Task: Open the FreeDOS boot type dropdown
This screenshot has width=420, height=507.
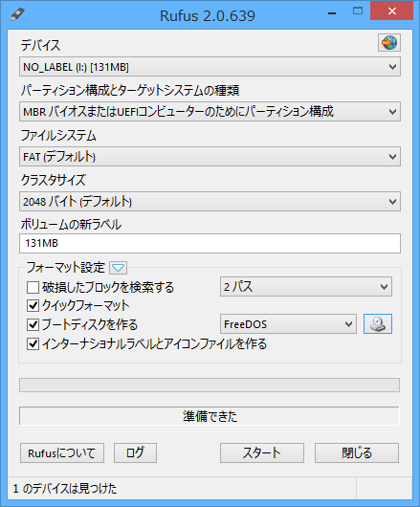Action: [288, 323]
